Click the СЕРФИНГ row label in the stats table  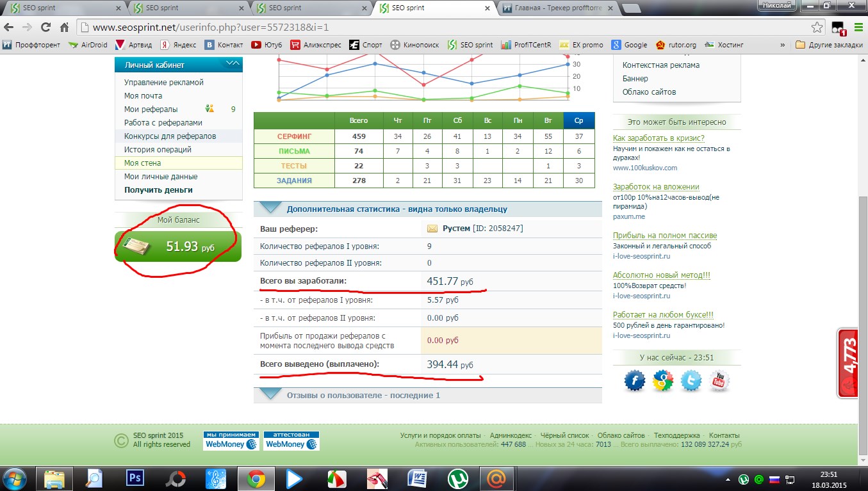point(294,136)
